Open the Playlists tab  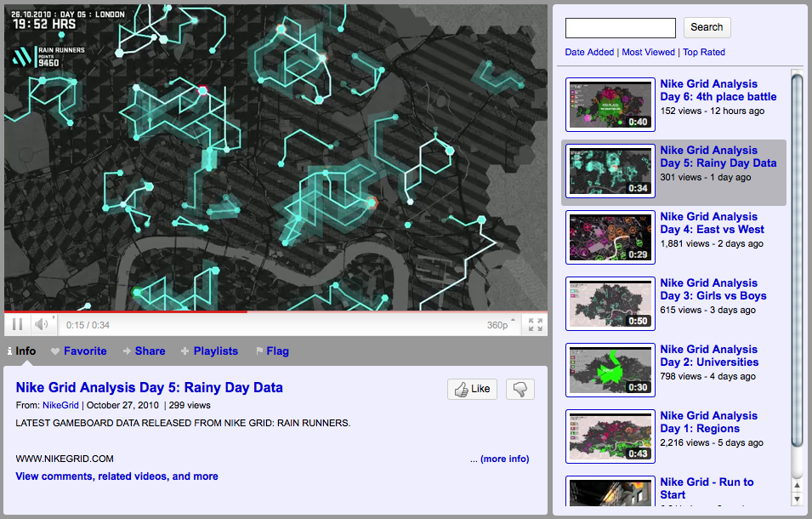pyautogui.click(x=209, y=351)
